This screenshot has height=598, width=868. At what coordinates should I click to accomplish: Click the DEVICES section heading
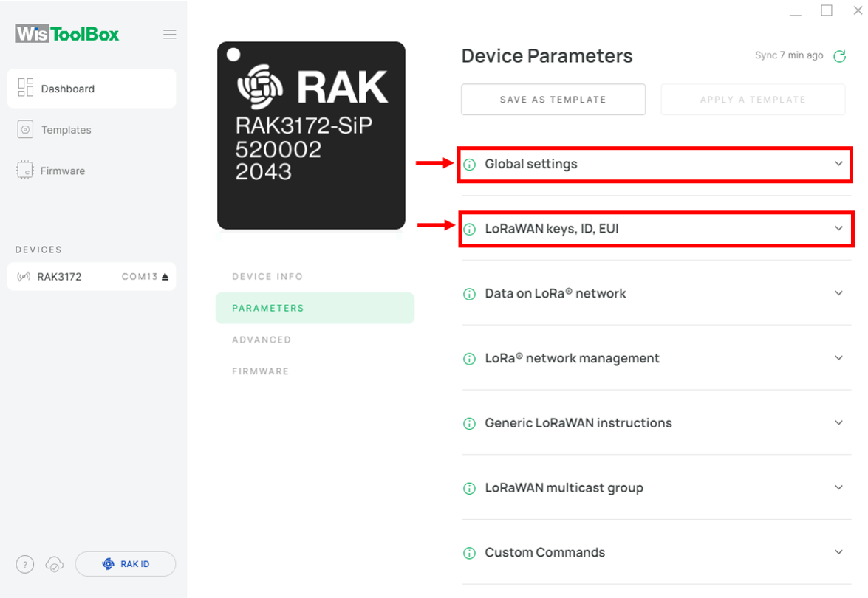[38, 250]
